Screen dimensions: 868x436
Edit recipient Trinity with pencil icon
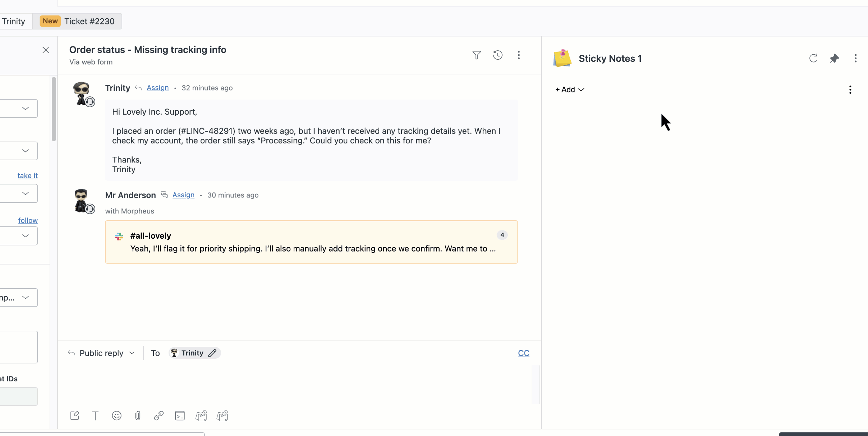click(212, 353)
